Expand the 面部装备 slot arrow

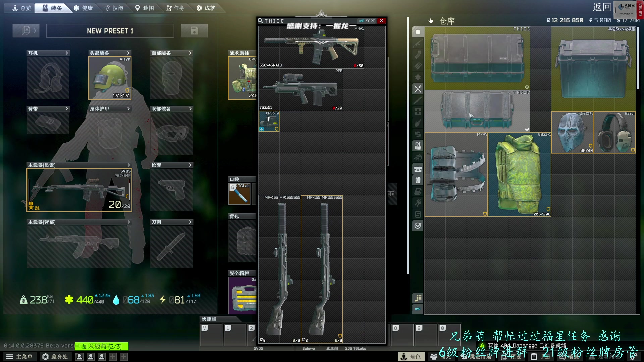(190, 53)
